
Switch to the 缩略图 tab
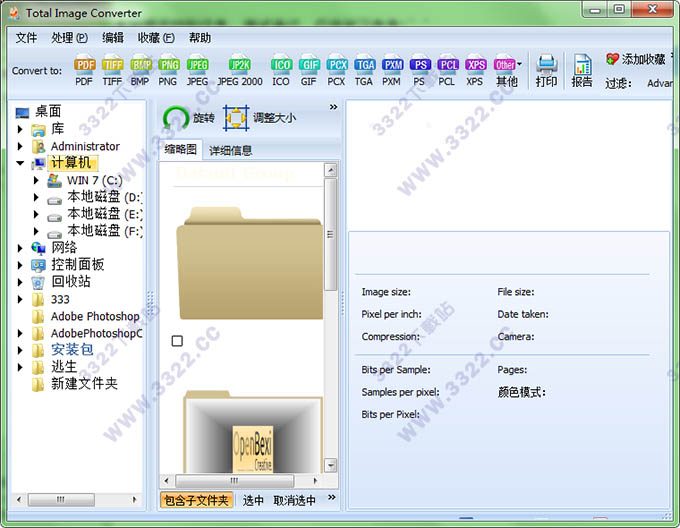coord(181,150)
